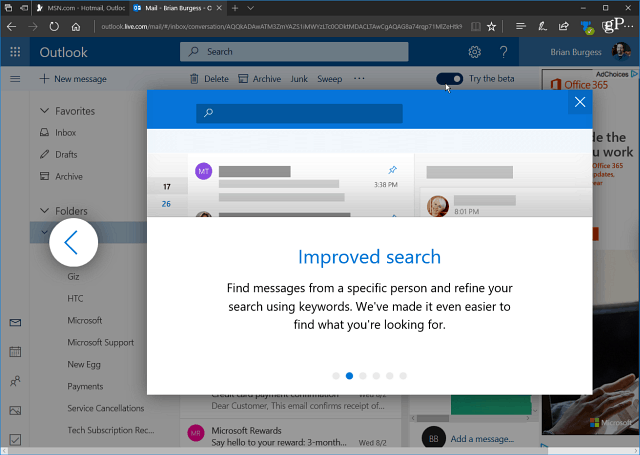Image resolution: width=640 pixels, height=455 pixels.
Task: Click the browser address bar
Action: 282,27
